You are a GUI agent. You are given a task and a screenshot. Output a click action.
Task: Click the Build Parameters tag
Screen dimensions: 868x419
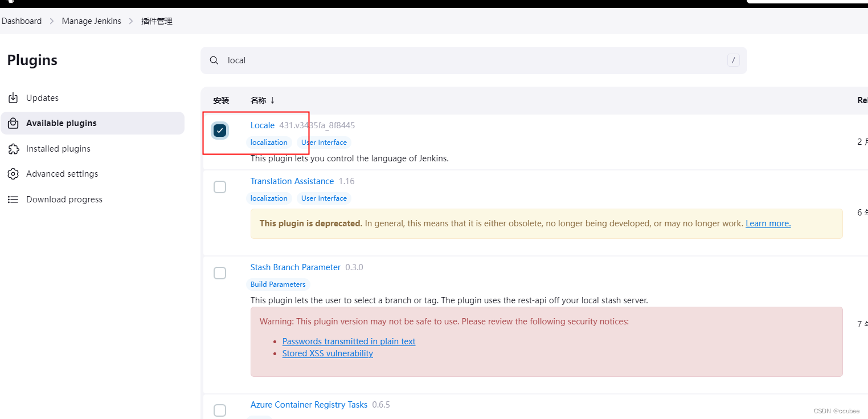[x=278, y=284]
